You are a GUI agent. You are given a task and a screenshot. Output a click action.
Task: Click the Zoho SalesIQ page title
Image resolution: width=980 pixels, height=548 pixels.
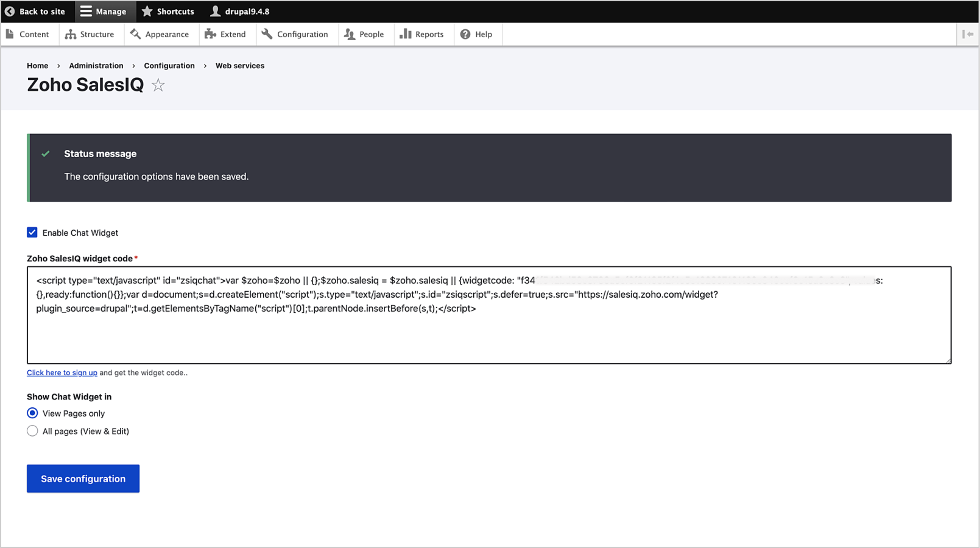click(x=85, y=85)
